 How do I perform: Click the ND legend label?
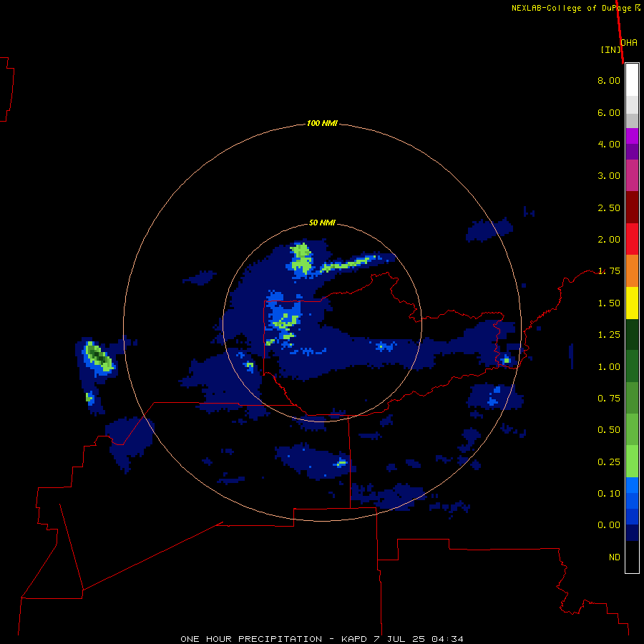tap(615, 557)
